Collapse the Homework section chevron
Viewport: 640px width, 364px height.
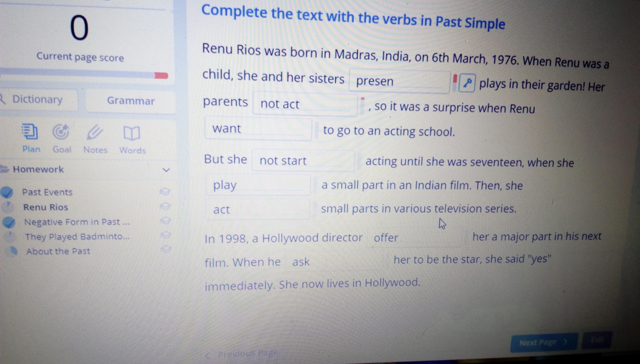click(x=166, y=170)
